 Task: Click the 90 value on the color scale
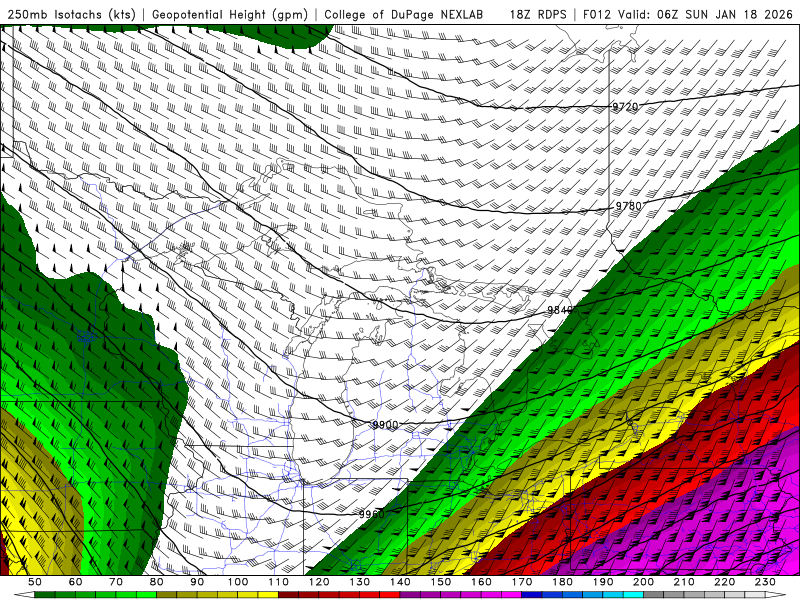pyautogui.click(x=197, y=582)
